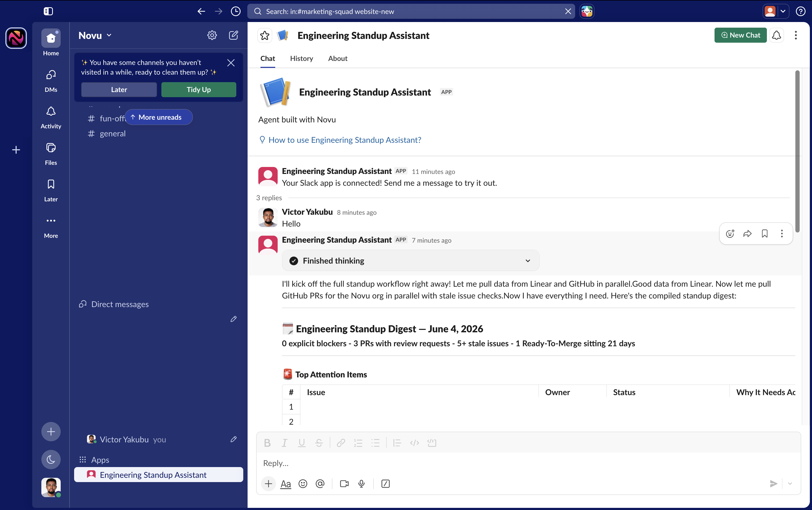This screenshot has height=510, width=812.
Task: Open the user avatar dropdown
Action: pyautogui.click(x=775, y=11)
